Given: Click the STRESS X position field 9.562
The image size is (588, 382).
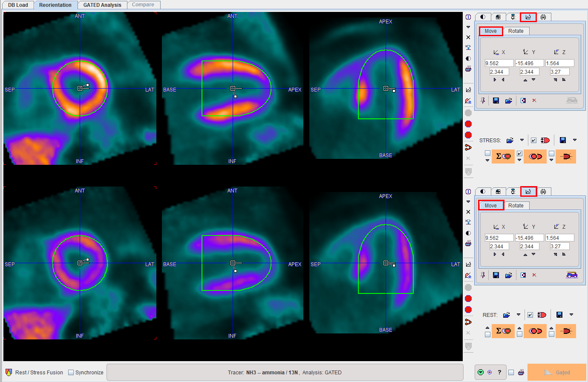Looking at the screenshot, I should pyautogui.click(x=499, y=63).
